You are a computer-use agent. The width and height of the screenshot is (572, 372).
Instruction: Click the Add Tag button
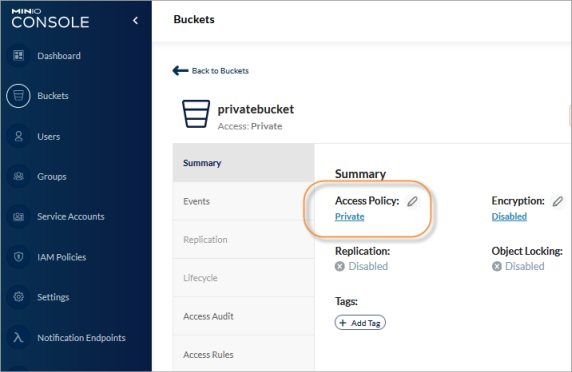coord(360,323)
